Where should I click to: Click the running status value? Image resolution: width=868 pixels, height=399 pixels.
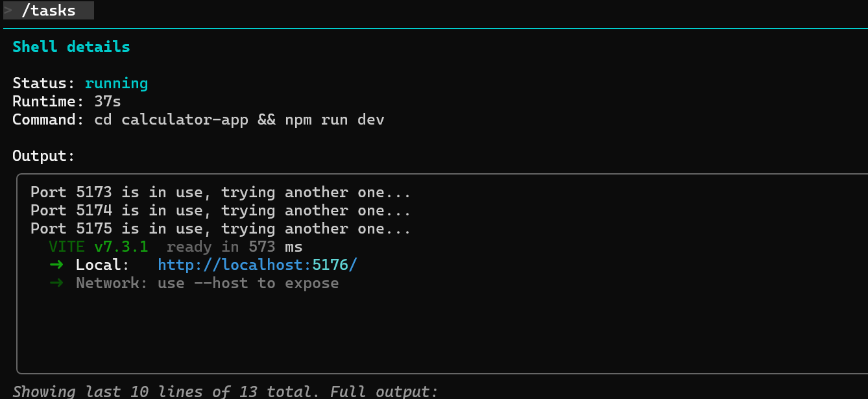[x=116, y=84]
